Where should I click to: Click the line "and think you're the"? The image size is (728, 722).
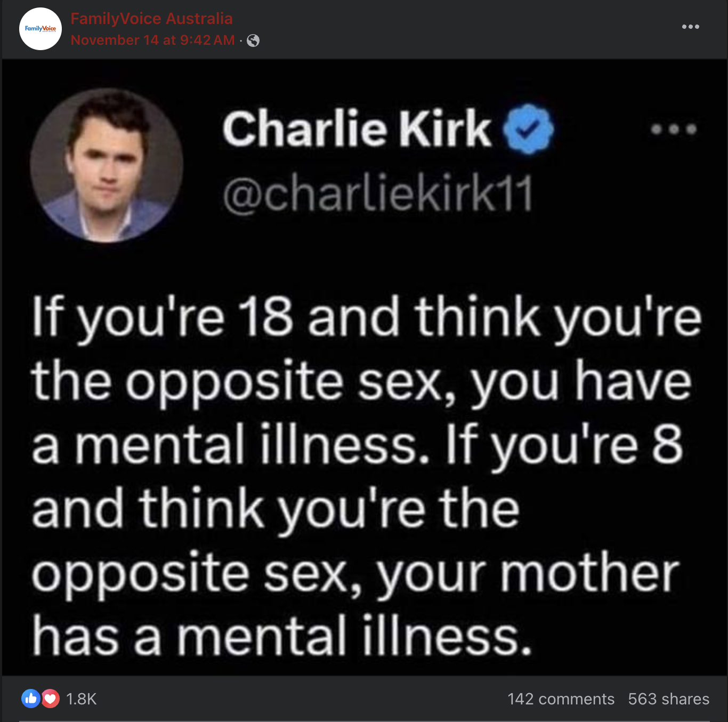[276, 509]
